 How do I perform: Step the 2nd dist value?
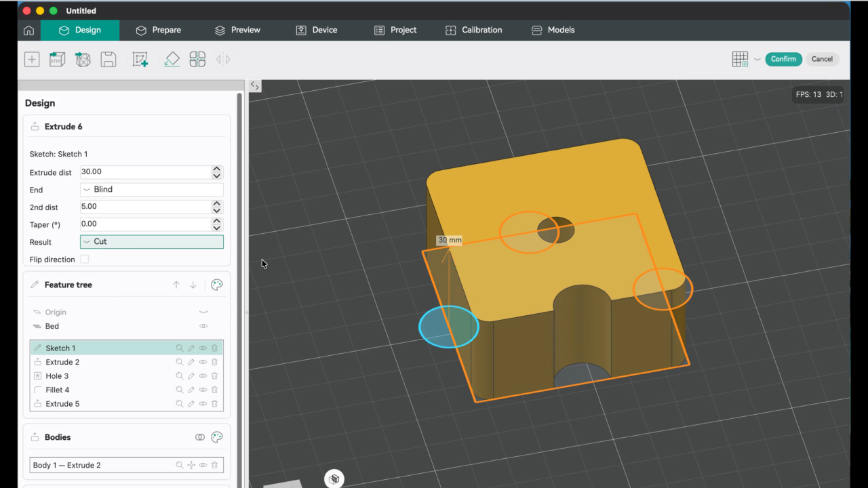point(217,207)
